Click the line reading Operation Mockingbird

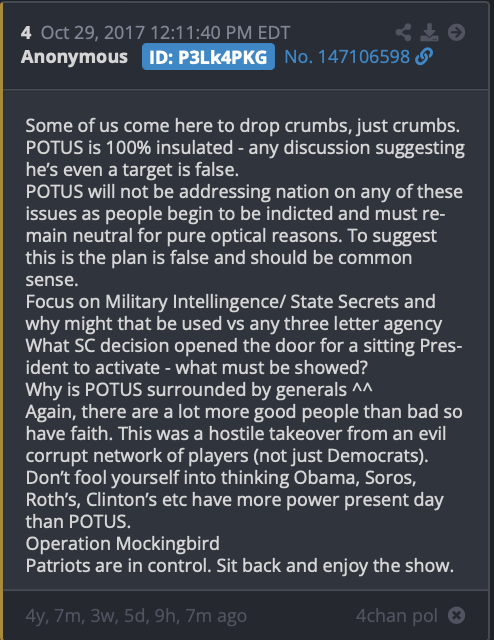click(x=122, y=544)
